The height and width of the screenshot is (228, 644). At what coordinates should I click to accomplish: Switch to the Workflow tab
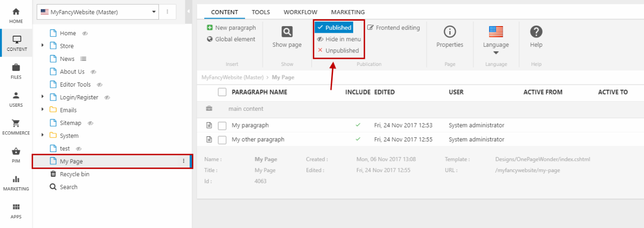[300, 12]
